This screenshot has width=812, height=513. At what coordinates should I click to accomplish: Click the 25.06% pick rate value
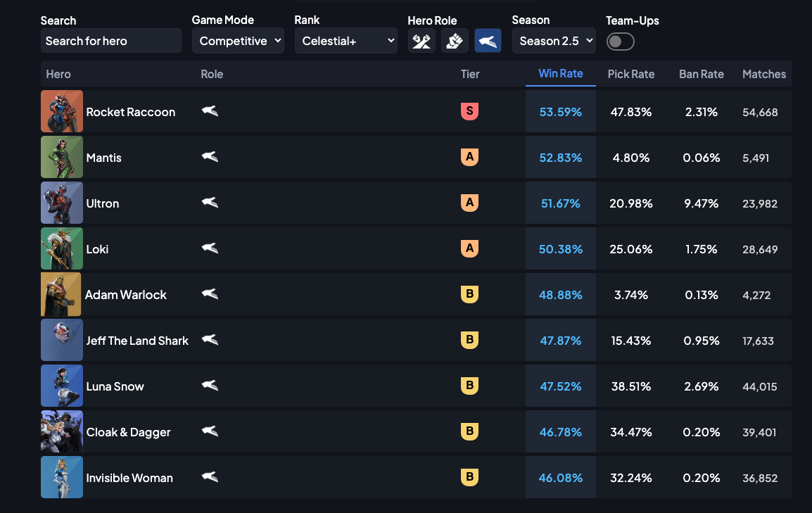(630, 249)
